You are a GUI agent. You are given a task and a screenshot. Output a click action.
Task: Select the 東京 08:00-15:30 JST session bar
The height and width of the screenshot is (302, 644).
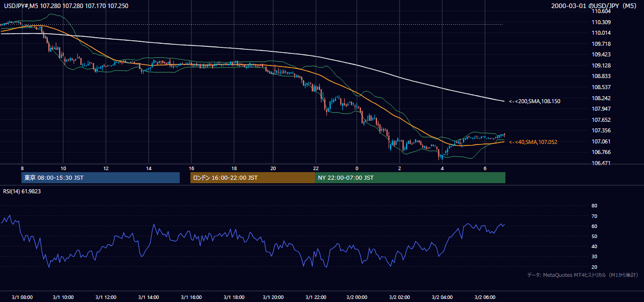[101, 178]
